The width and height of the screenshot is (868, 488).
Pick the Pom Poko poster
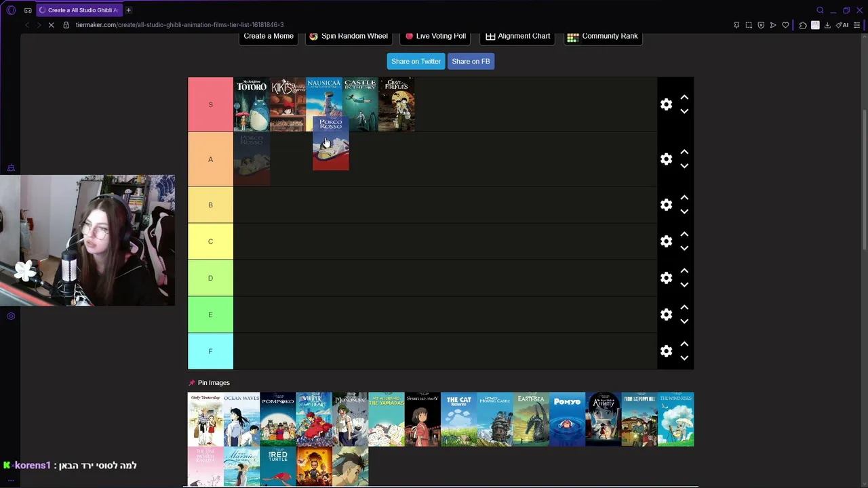tap(278, 420)
